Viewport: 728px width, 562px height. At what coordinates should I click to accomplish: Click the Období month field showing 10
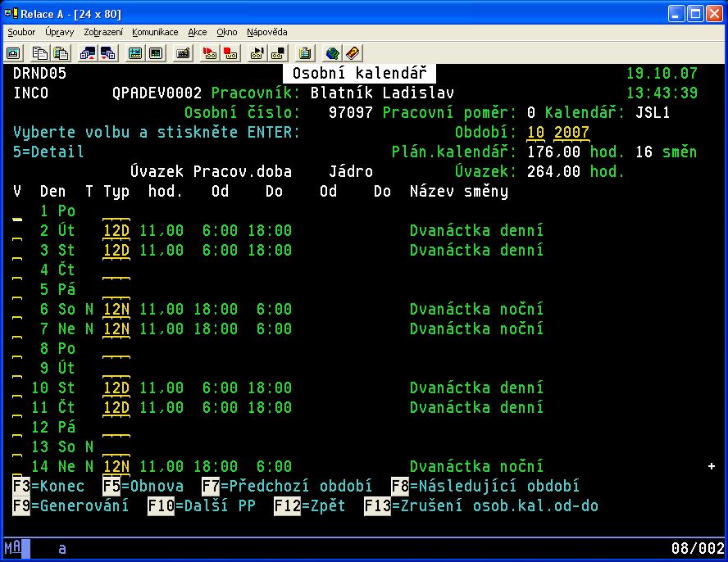click(x=535, y=133)
